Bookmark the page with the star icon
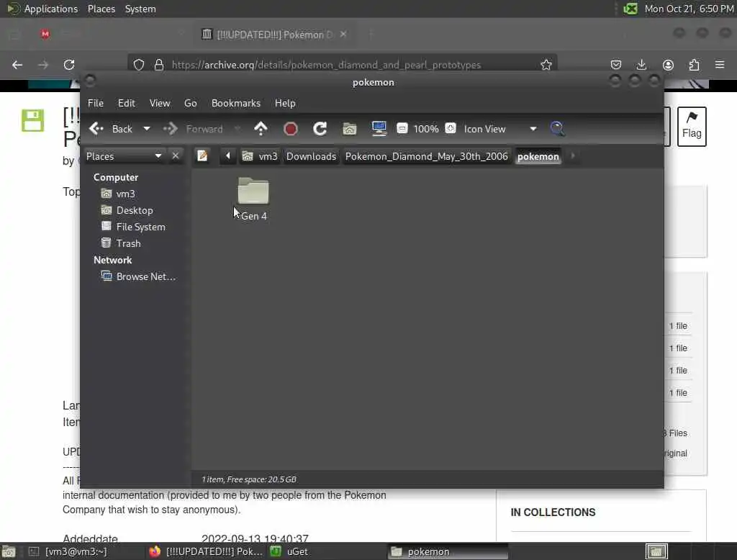Image resolution: width=737 pixels, height=560 pixels. pos(546,64)
